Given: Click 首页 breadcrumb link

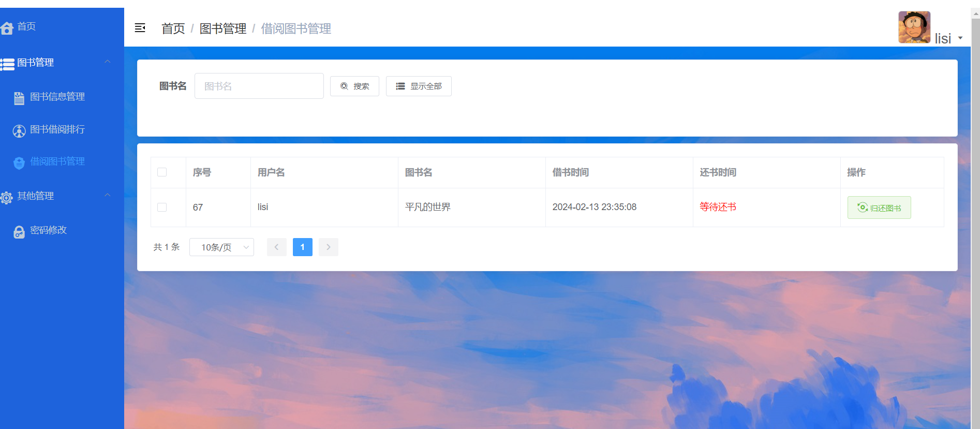Looking at the screenshot, I should (x=173, y=29).
